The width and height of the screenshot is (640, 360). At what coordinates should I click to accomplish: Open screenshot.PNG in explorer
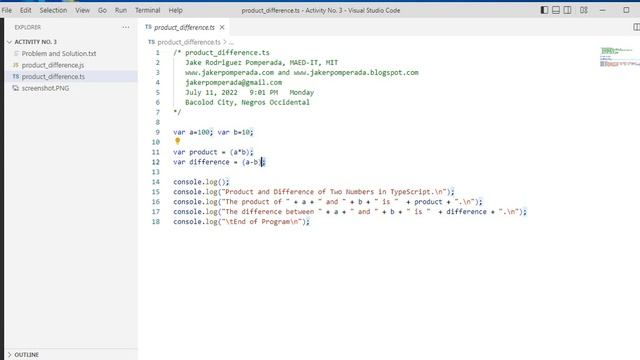coord(45,88)
